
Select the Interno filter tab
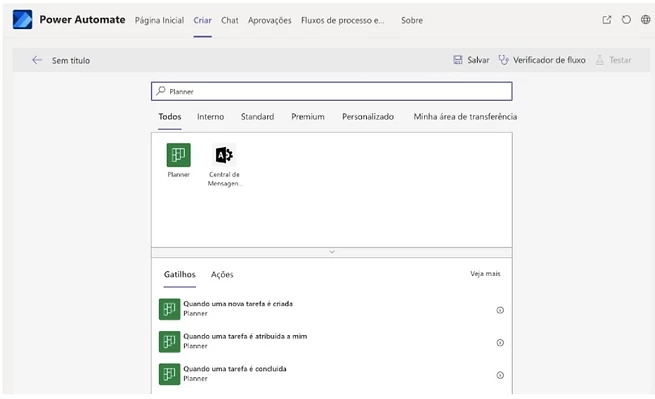[x=211, y=117]
